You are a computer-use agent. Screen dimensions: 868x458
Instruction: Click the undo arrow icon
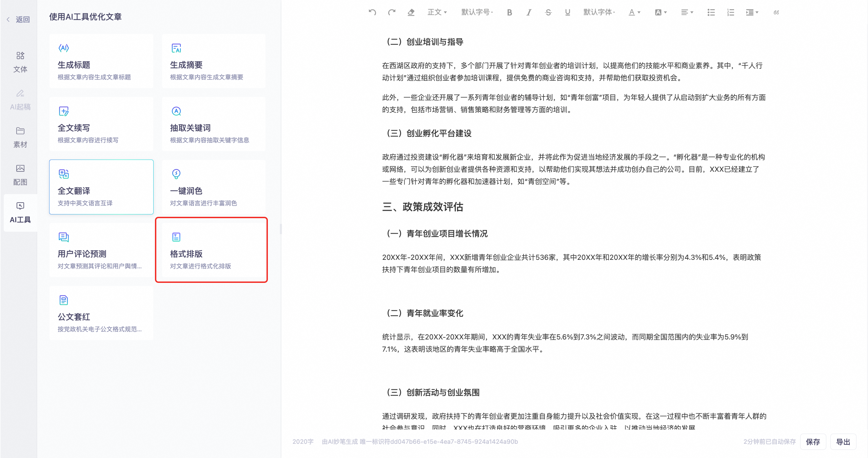click(372, 13)
